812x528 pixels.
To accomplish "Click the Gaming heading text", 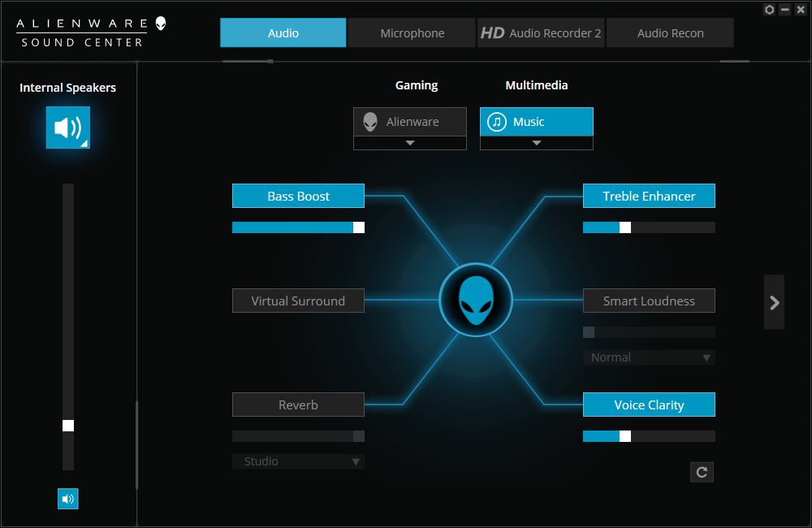I will pyautogui.click(x=417, y=85).
